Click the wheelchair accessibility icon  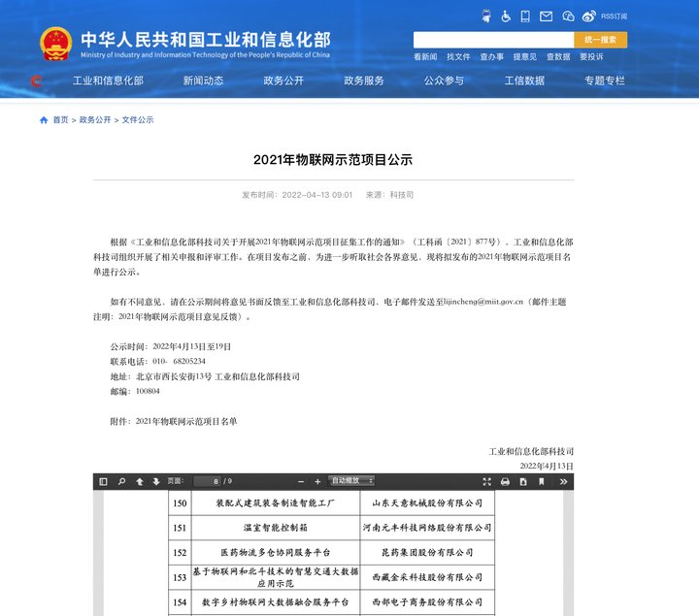[506, 16]
